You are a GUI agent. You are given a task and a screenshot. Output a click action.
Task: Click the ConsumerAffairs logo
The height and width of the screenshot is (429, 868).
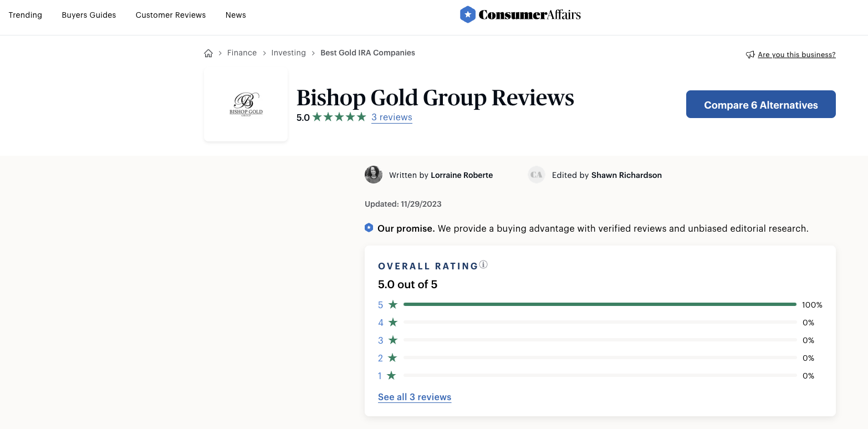coord(520,14)
